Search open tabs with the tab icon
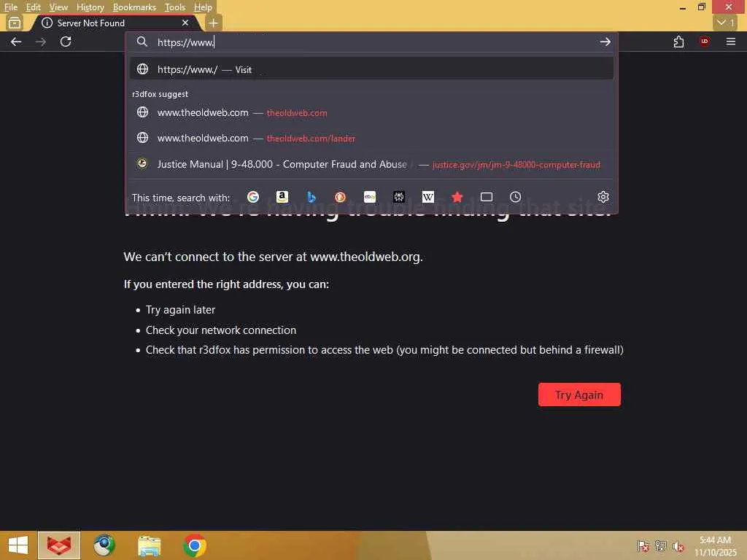 [487, 197]
